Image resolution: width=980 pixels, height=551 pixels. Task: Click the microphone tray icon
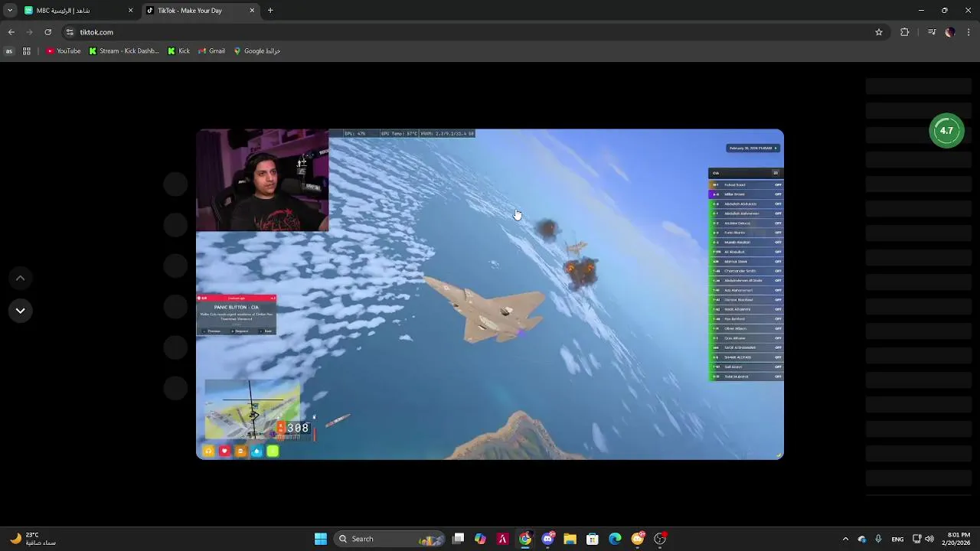[x=878, y=539]
